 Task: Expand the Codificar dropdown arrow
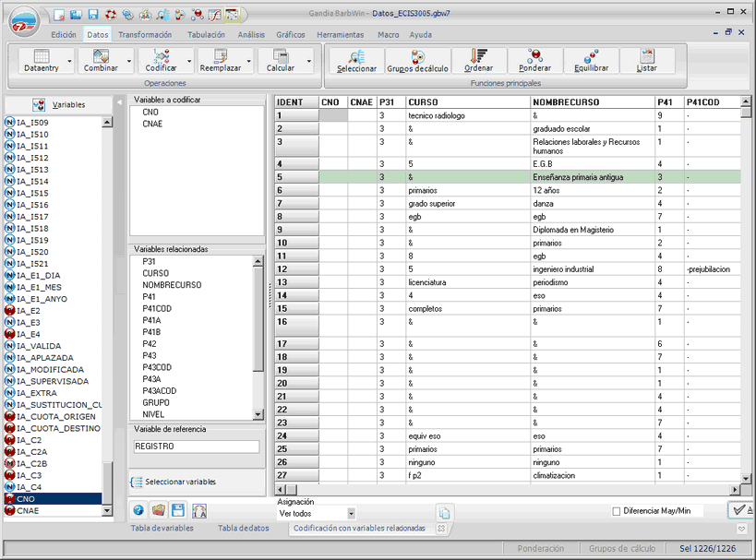tap(190, 61)
